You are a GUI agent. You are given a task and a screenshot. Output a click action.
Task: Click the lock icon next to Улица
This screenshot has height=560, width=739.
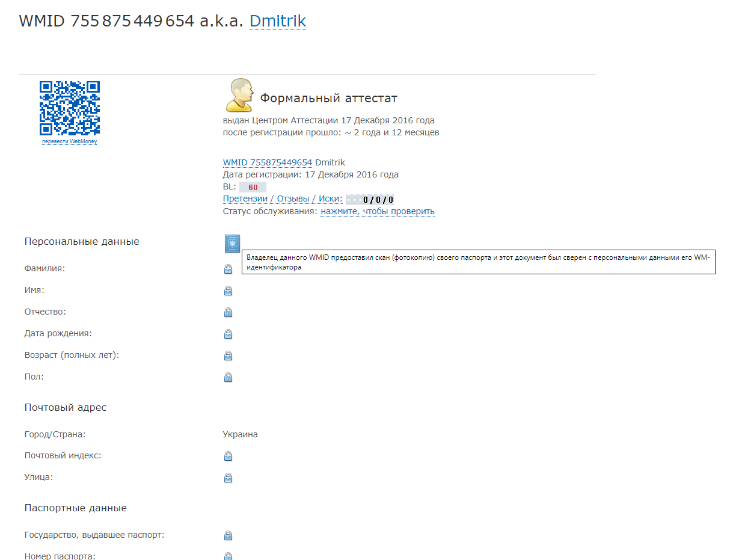(x=228, y=478)
